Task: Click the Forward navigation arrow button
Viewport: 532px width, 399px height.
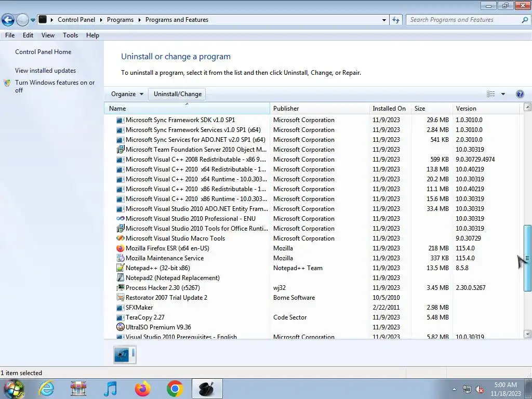Action: coord(22,20)
